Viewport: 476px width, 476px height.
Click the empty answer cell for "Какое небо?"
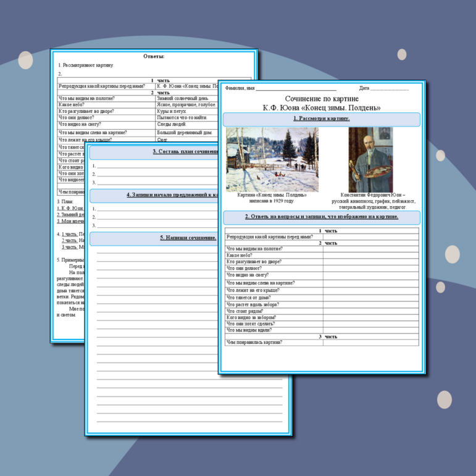point(370,255)
